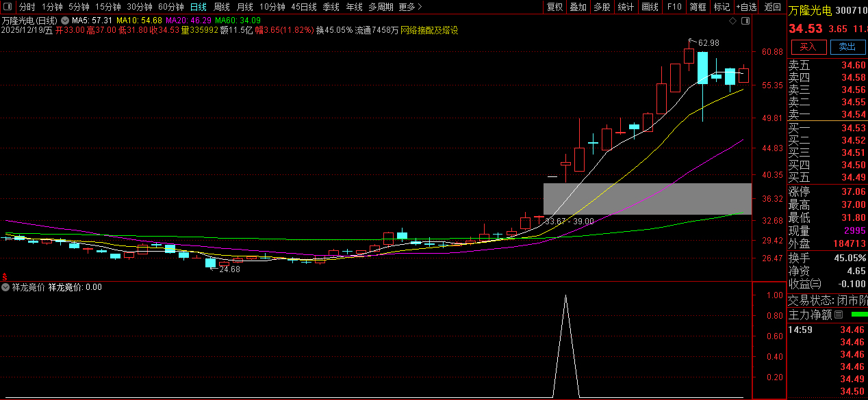868x400 pixels.
Task: Select 1分钟 period
Action: (x=52, y=7)
